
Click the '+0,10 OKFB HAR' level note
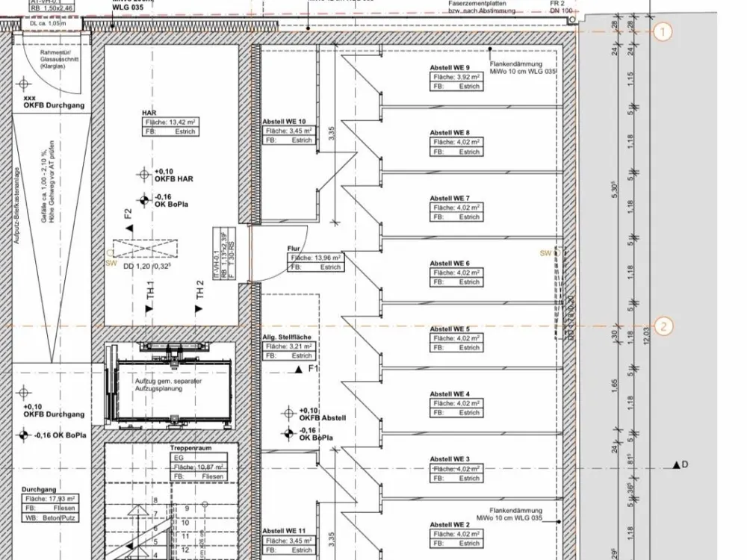[x=173, y=175]
